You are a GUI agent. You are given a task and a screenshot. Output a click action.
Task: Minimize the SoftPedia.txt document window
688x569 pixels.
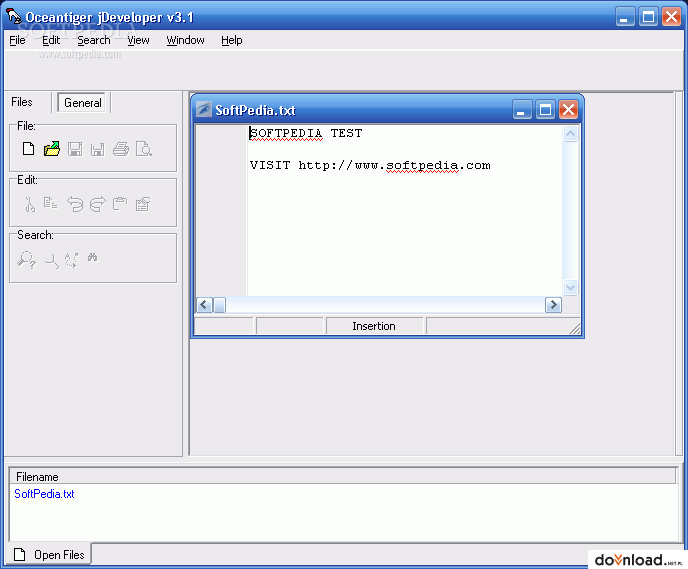pos(522,110)
